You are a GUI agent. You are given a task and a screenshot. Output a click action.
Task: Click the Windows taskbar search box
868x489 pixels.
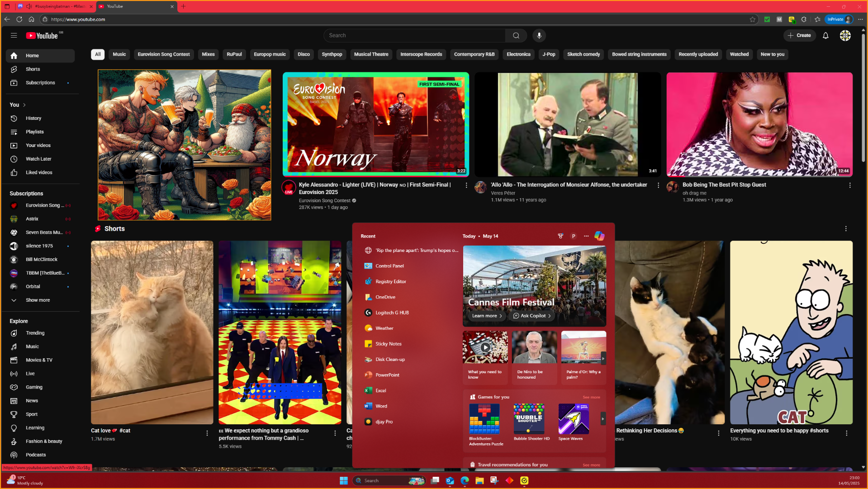pyautogui.click(x=389, y=480)
